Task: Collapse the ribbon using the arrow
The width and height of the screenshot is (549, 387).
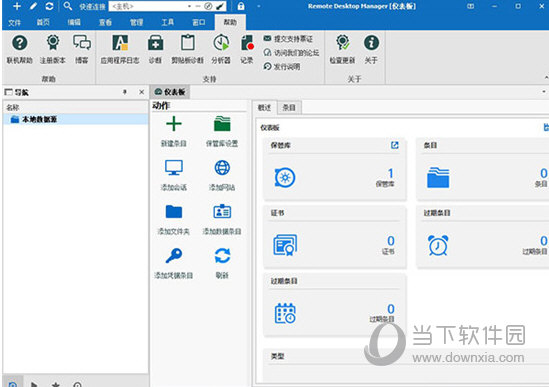Action: tap(546, 77)
